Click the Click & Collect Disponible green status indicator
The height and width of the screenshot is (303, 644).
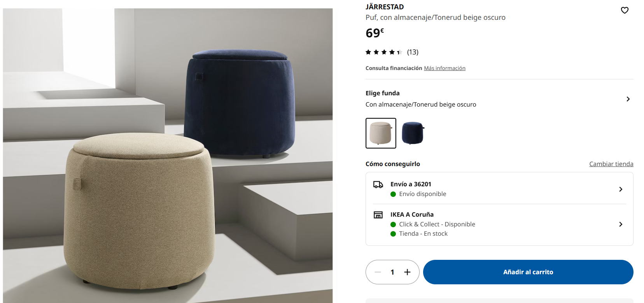[x=393, y=224]
